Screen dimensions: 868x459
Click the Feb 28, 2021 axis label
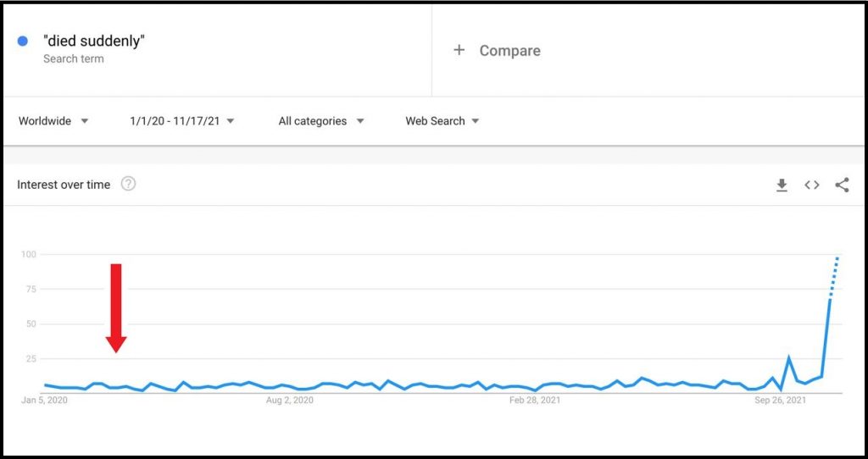pyautogui.click(x=536, y=401)
